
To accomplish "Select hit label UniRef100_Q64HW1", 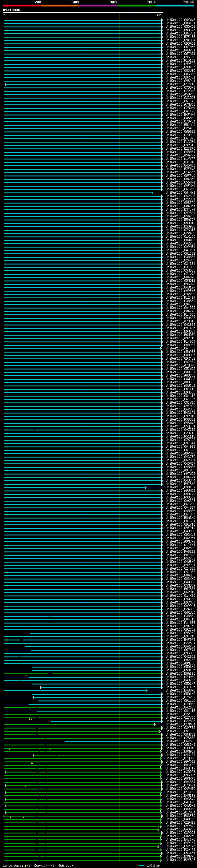I will point(180,193).
